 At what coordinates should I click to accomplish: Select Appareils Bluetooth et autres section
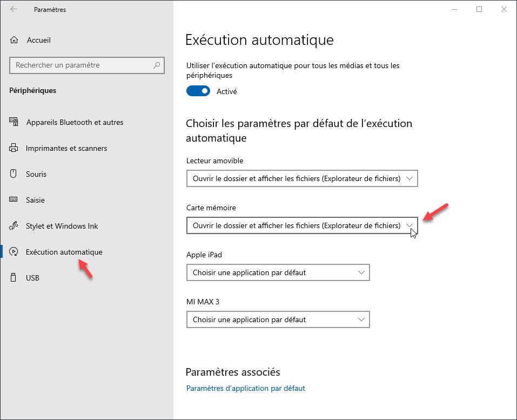(x=75, y=122)
